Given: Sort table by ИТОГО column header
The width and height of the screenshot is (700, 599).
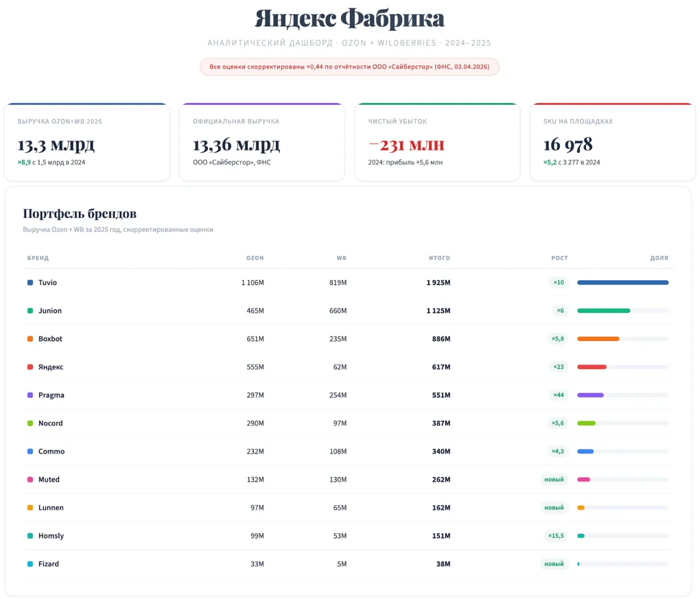Looking at the screenshot, I should coord(439,258).
